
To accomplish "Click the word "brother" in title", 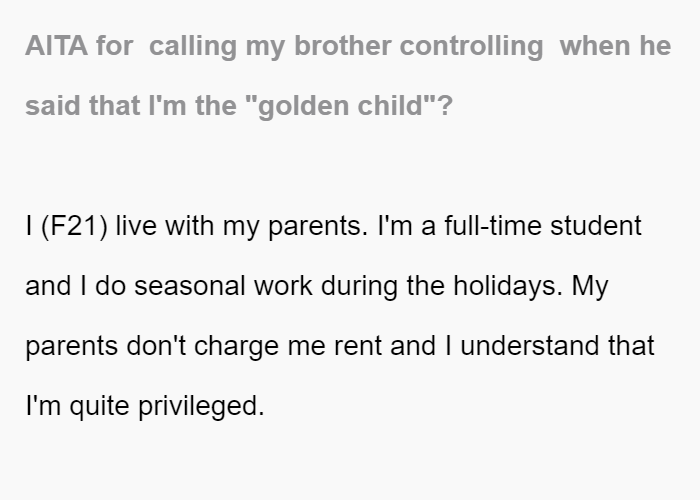I will 343,46.
